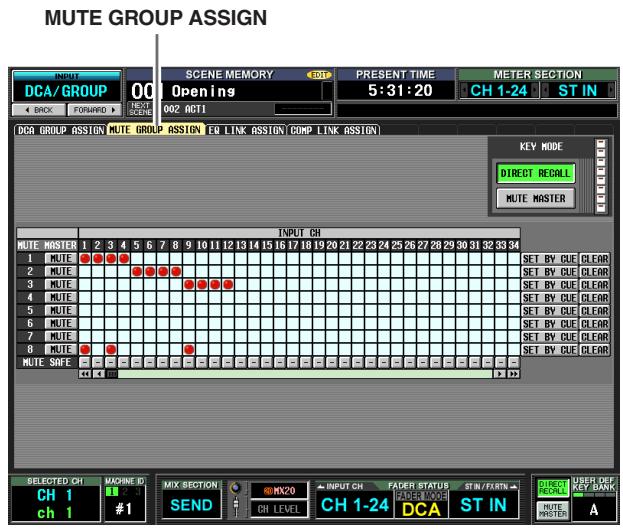Toggle MUTE SAFE for channel 1
Screen dimensions: 623x529
85,362
